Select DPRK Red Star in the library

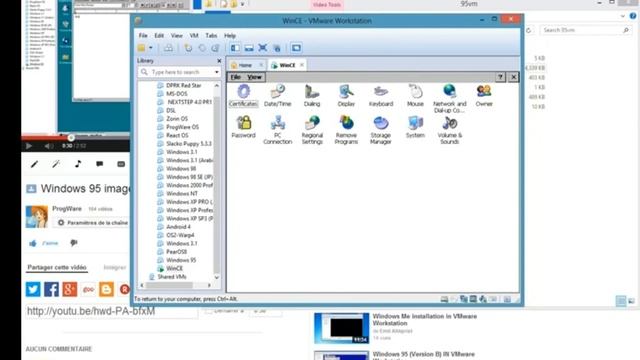pos(184,85)
